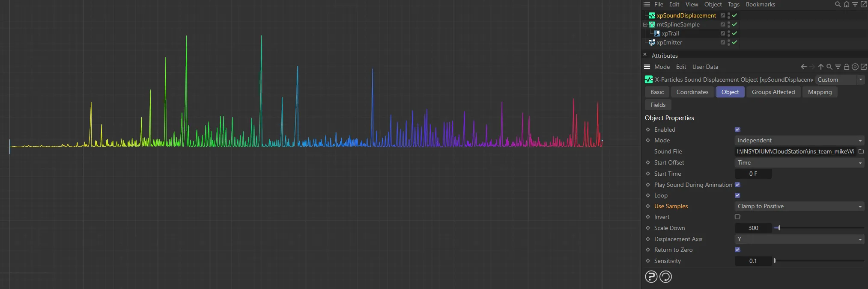The width and height of the screenshot is (868, 289).
Task: Open the Start Offset dropdown set to Time
Action: pyautogui.click(x=799, y=162)
